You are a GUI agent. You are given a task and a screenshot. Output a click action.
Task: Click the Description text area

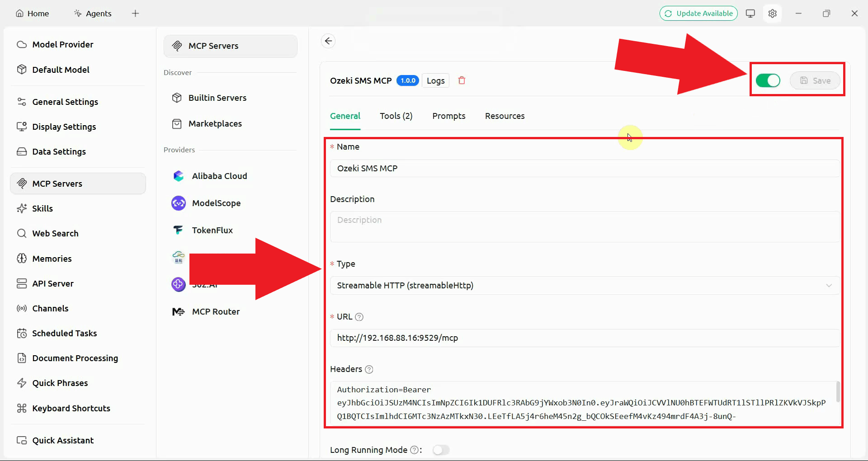585,226
